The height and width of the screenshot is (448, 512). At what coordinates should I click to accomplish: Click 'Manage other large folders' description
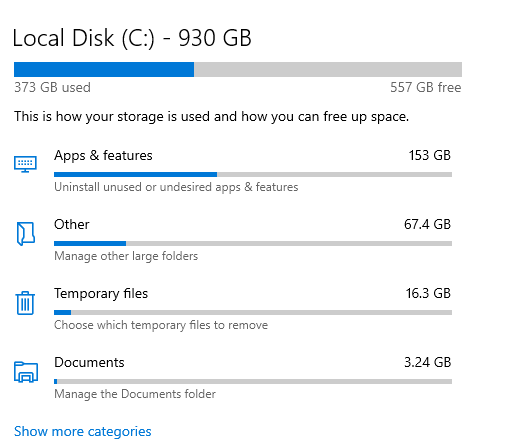pyautogui.click(x=126, y=256)
